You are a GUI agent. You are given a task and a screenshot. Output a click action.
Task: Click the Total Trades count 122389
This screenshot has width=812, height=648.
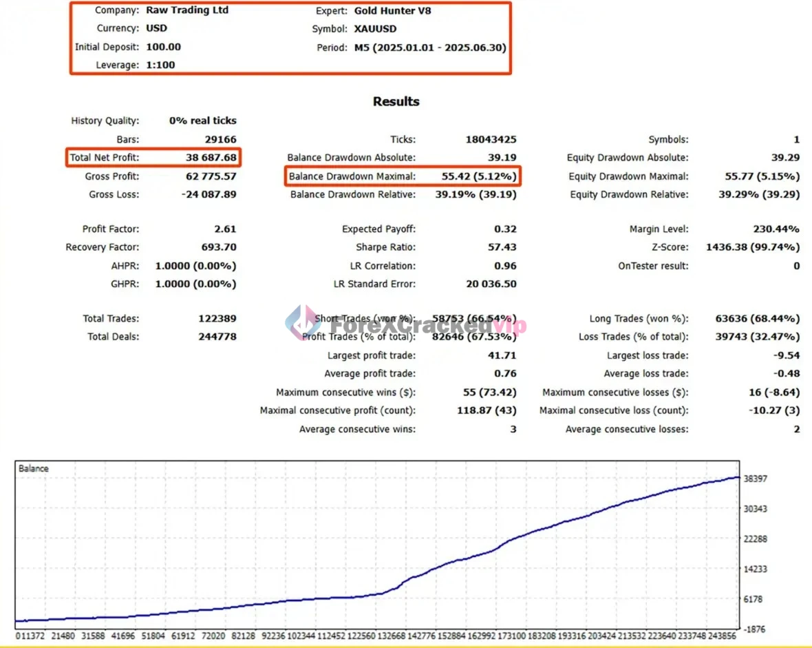(216, 318)
